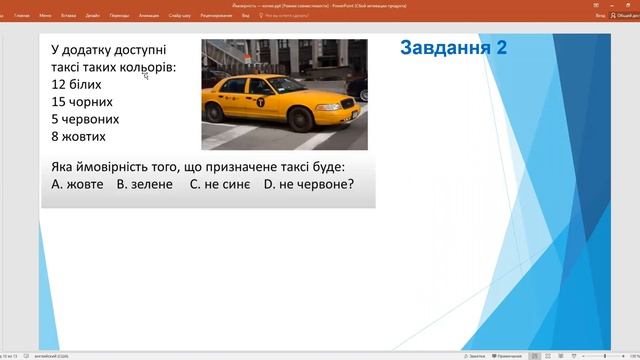Switch to Slide Sorter view icon
Viewport: 640px width, 360px height.
pyautogui.click(x=548, y=356)
